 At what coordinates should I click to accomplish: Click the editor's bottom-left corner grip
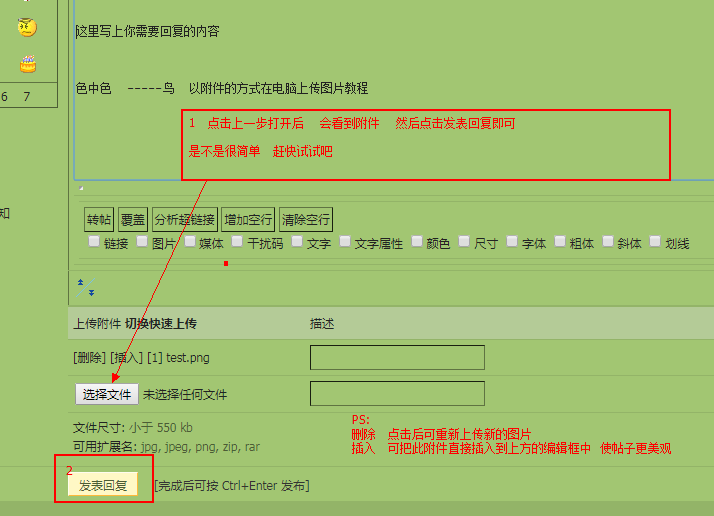[81, 188]
